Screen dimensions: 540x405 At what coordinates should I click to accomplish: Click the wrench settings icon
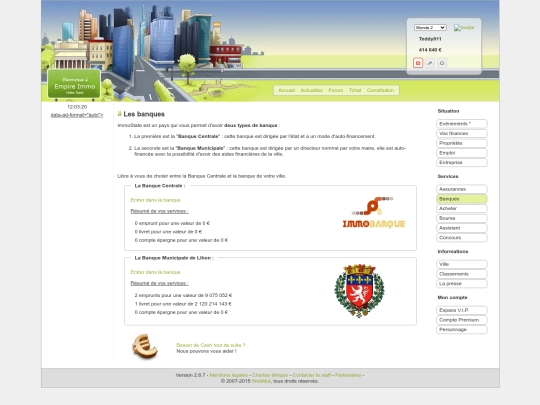(x=430, y=63)
